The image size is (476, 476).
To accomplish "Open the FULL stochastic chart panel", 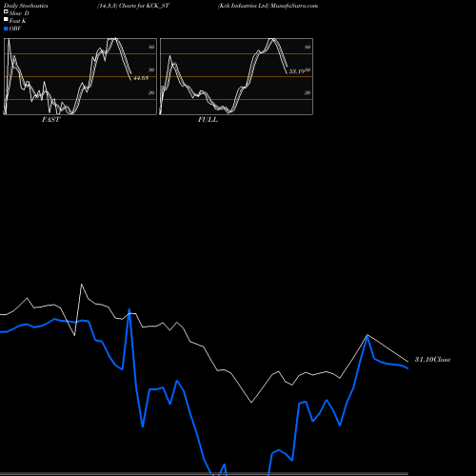I will 236,76.
